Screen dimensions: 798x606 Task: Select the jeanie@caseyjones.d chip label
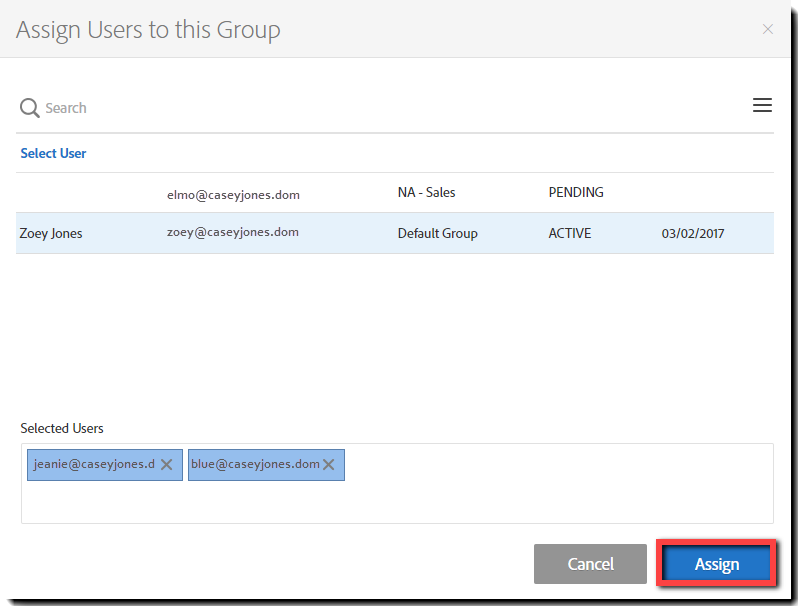pyautogui.click(x=94, y=464)
